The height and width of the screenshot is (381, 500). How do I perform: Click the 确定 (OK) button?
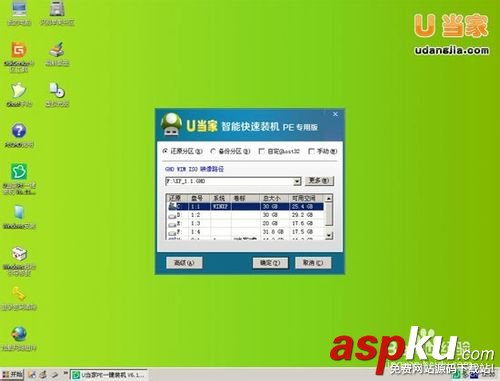[270, 263]
